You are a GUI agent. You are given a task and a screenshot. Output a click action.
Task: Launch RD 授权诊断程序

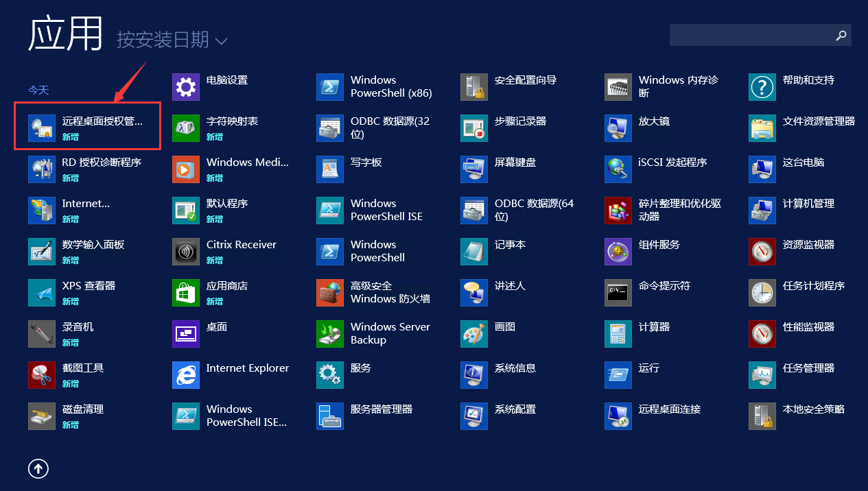point(85,169)
